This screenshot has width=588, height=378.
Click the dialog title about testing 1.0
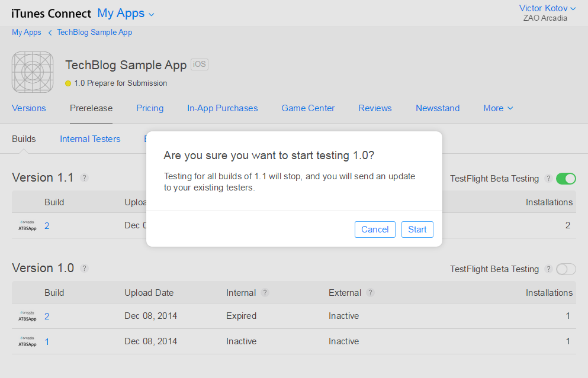pyautogui.click(x=269, y=156)
